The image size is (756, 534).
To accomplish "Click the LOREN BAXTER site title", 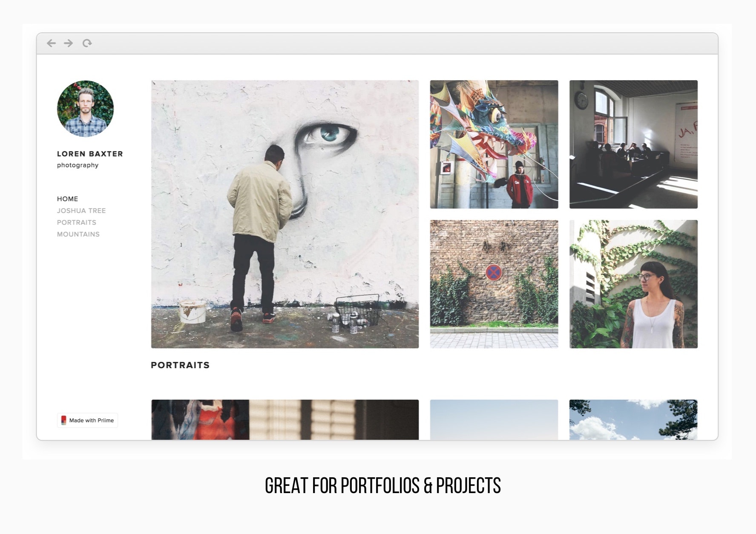I will (x=90, y=154).
